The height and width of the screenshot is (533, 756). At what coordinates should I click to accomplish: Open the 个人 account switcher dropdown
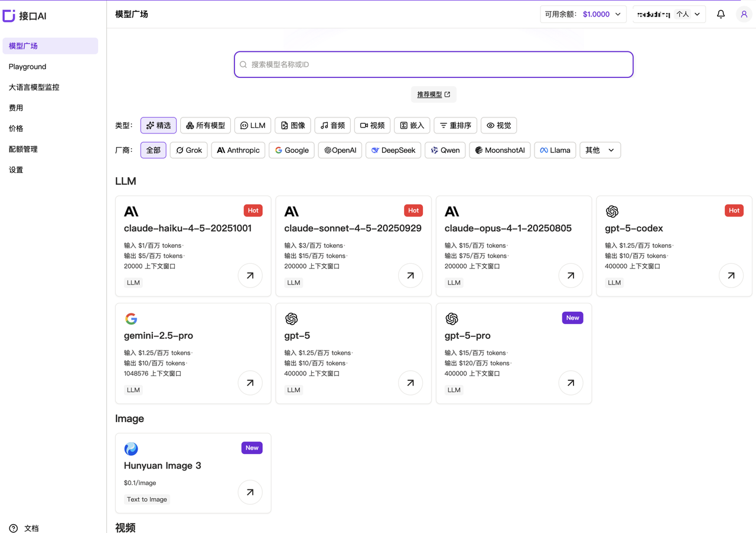[669, 14]
